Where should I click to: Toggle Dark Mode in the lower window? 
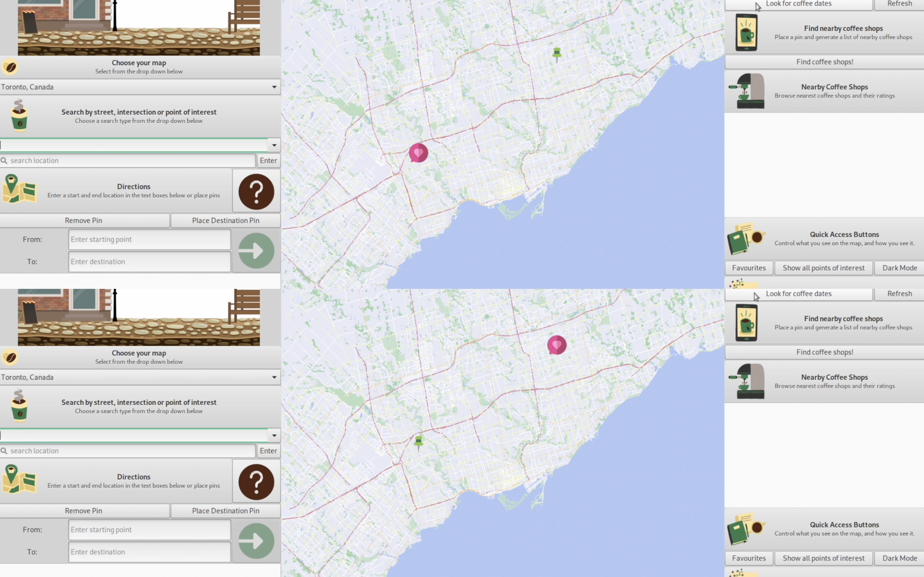point(899,558)
